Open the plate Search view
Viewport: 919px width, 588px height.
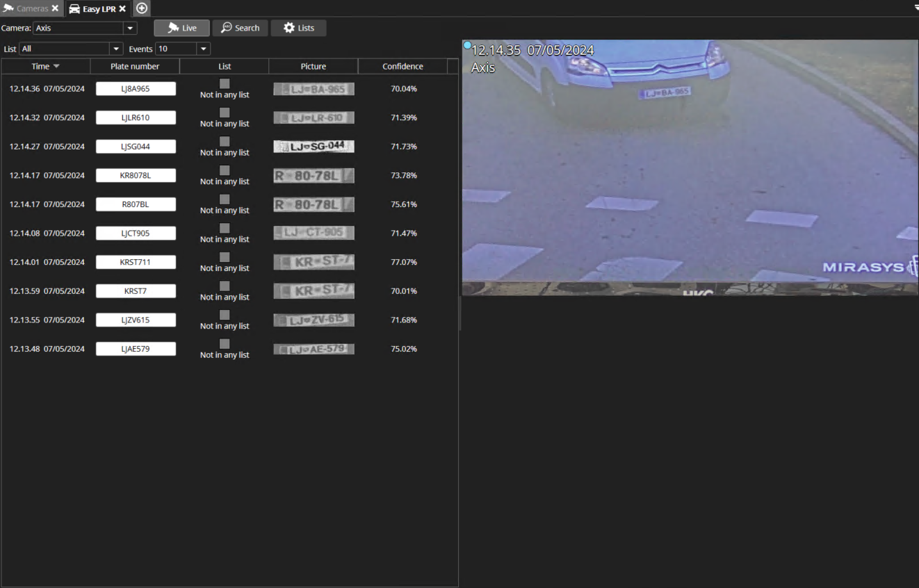(x=240, y=28)
